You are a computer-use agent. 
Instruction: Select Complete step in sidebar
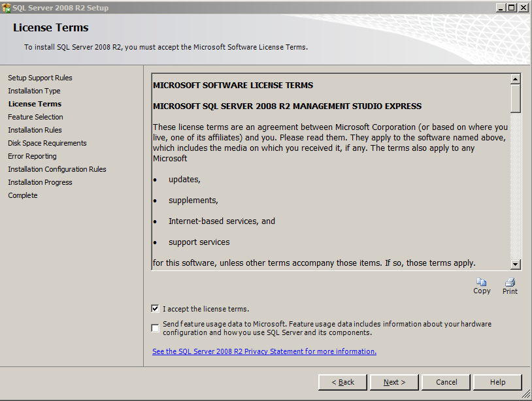pos(23,195)
